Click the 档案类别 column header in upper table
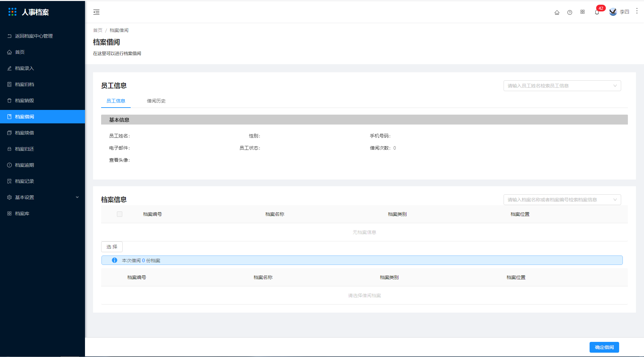644x357 pixels. 397,214
